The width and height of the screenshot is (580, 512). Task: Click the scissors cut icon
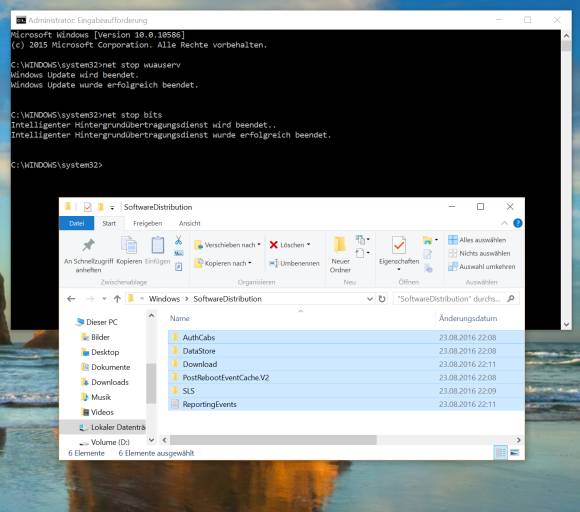[178, 240]
